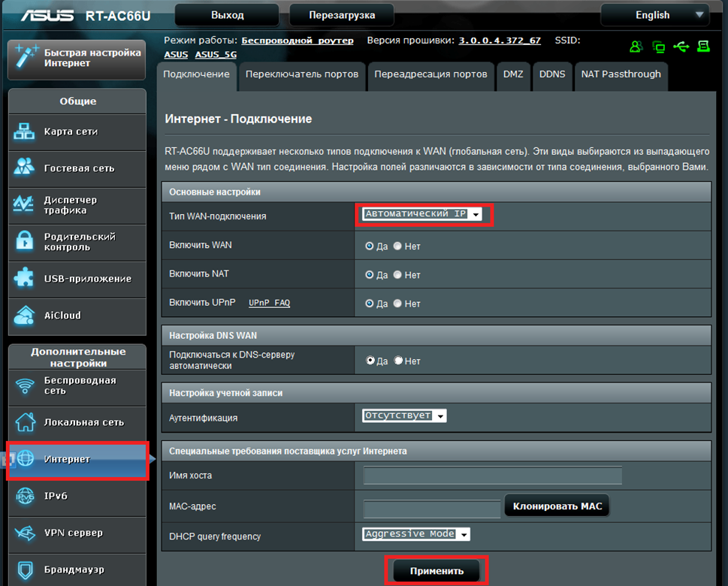This screenshot has height=586, width=728.
Task: Select Да for Включить NAT
Action: tap(370, 275)
